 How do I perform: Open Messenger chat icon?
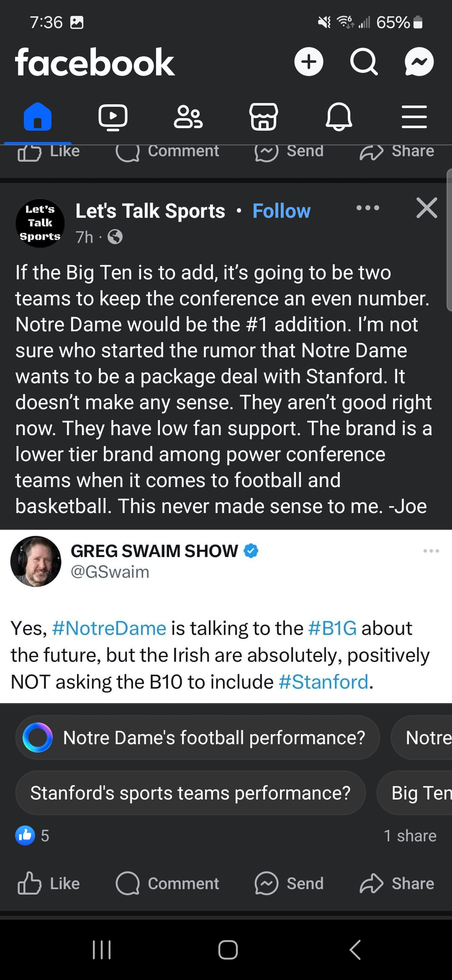tap(419, 62)
